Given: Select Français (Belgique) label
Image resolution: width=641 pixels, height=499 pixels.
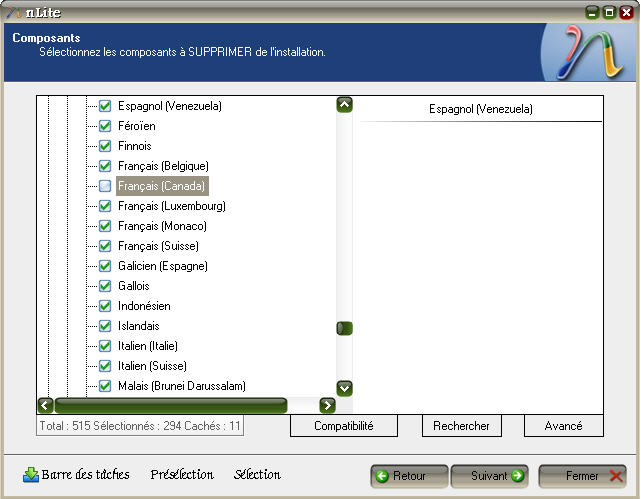Looking at the screenshot, I should pos(163,166).
